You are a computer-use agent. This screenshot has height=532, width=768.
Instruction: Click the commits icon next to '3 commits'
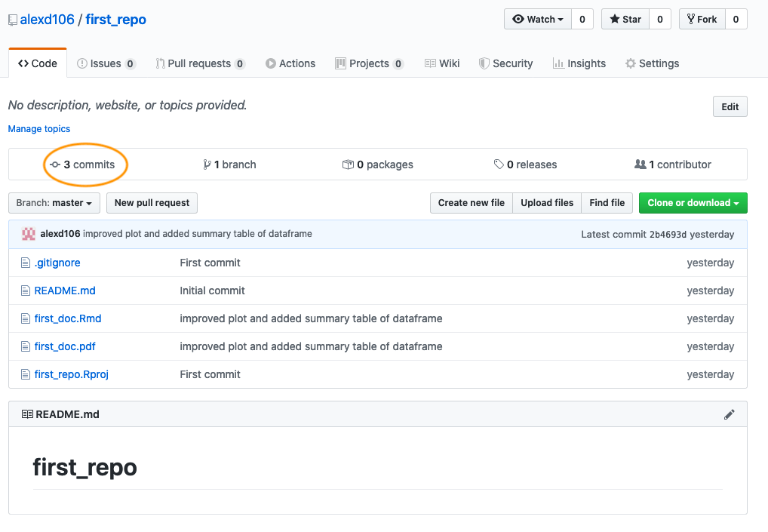coord(54,165)
